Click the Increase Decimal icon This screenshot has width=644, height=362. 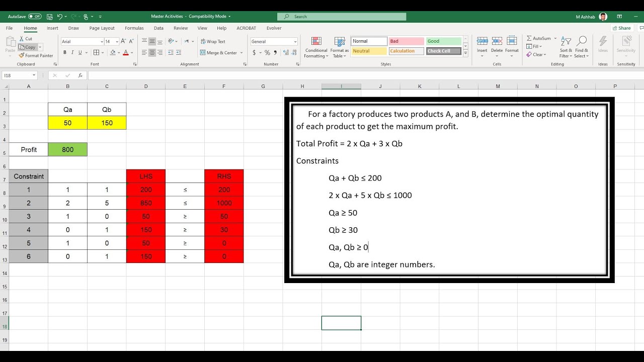[x=286, y=52]
